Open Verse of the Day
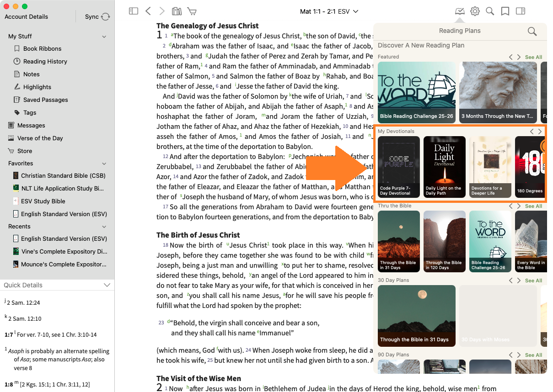The image size is (553, 392). (x=40, y=138)
